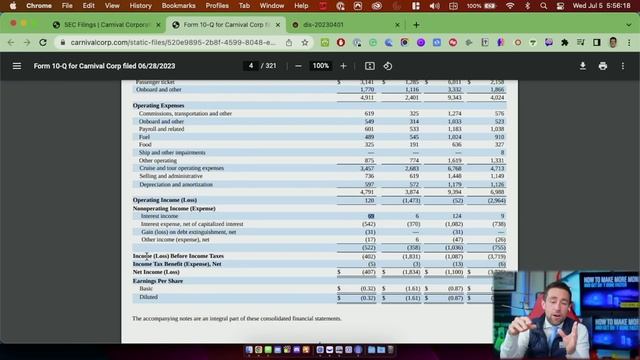Select the Interest income row label
The height and width of the screenshot is (360, 640).
pos(159,216)
